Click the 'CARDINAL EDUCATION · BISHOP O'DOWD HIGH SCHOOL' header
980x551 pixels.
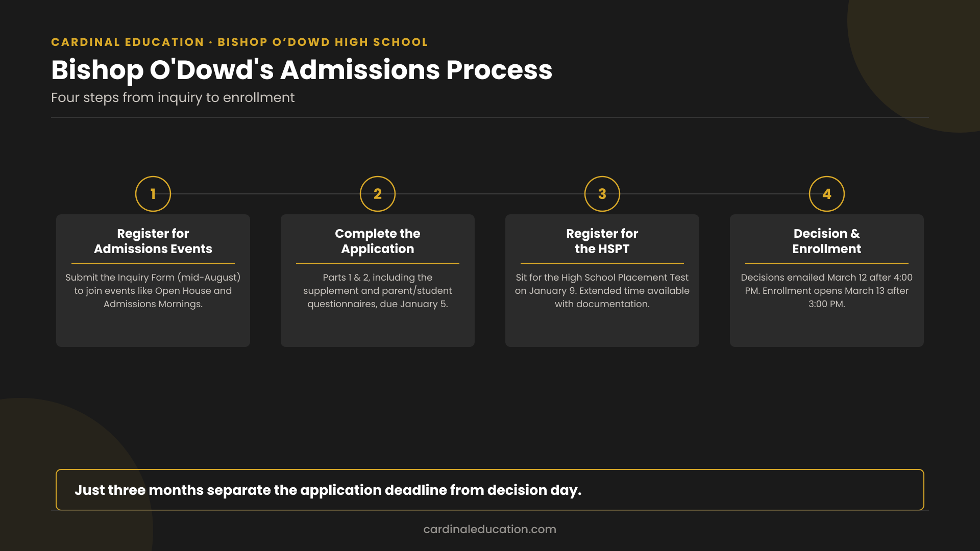pos(239,42)
